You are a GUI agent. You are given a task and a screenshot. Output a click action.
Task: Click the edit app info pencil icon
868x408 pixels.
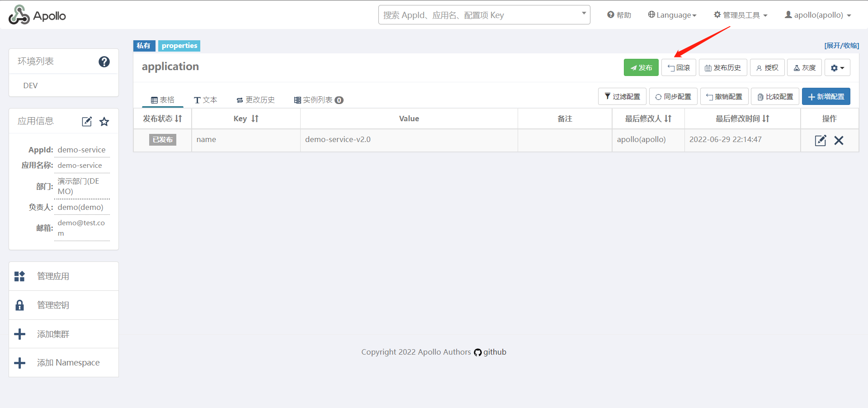click(87, 122)
